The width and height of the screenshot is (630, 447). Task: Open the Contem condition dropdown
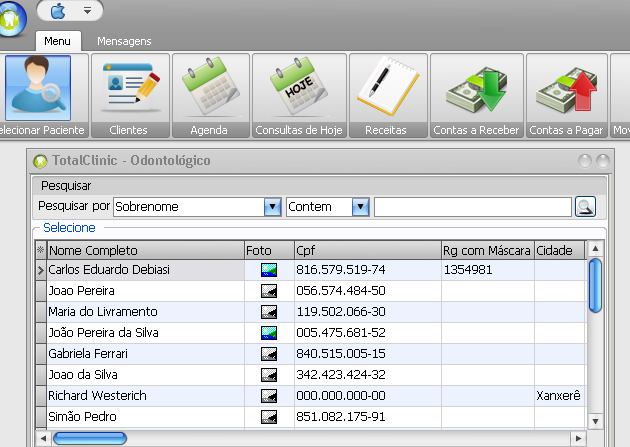click(360, 207)
